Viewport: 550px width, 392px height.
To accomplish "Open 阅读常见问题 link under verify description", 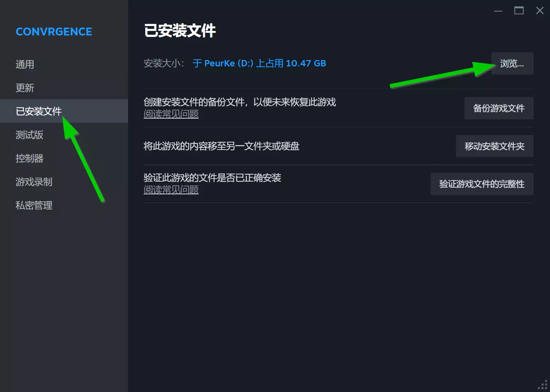I will coord(171,190).
